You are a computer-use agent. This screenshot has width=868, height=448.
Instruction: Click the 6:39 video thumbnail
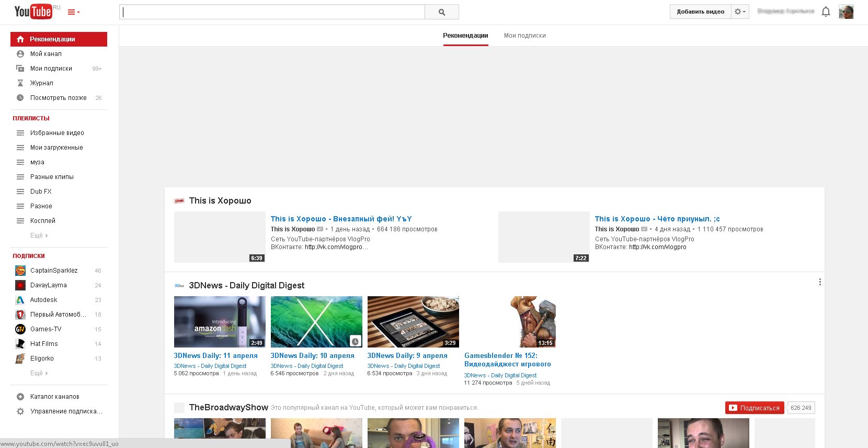click(x=220, y=237)
